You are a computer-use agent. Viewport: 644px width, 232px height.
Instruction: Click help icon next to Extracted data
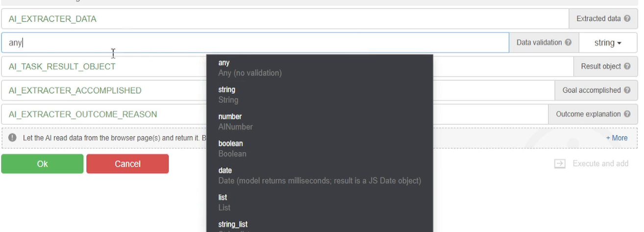pyautogui.click(x=627, y=19)
